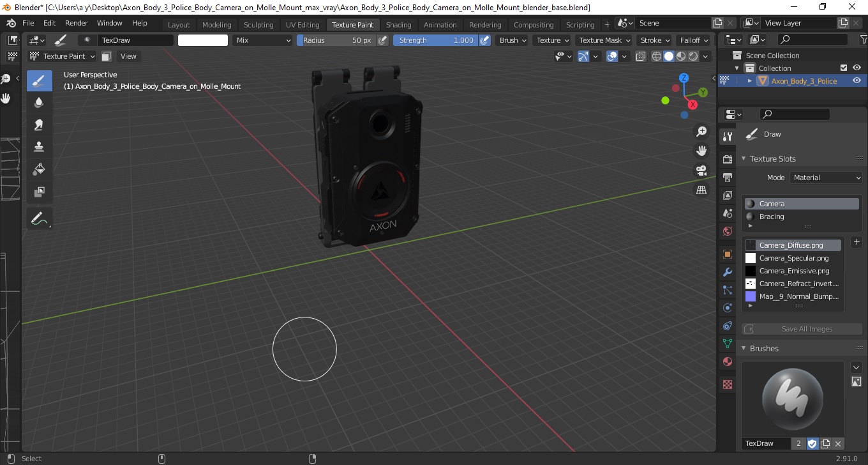Click the brush color white swatch
868x465 pixels.
[x=203, y=40]
